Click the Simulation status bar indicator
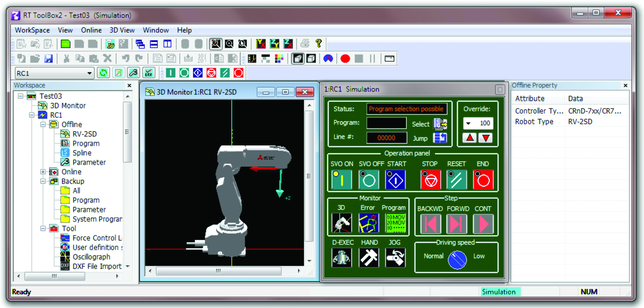This screenshot has height=308, width=644. (x=500, y=292)
